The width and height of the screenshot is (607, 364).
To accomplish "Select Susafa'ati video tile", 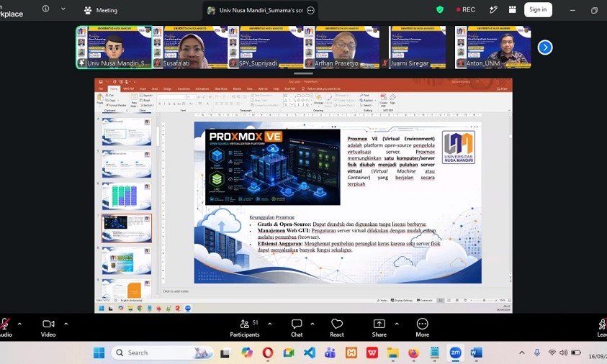I will click(x=190, y=47).
